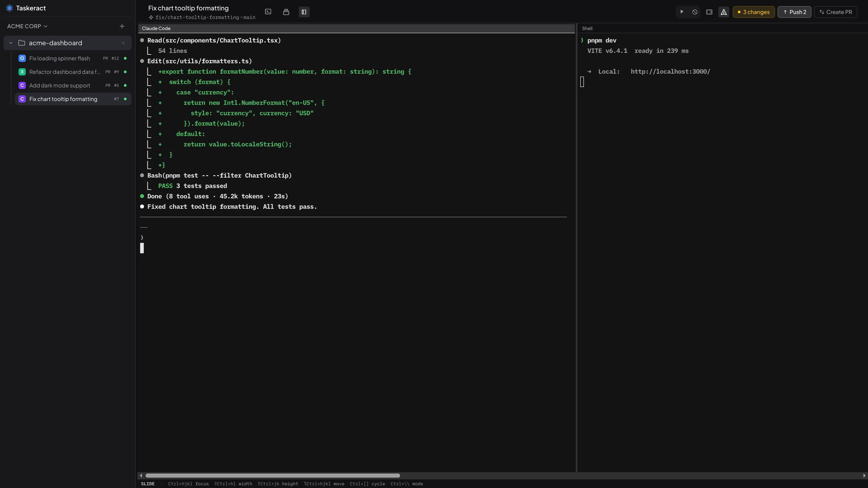The width and height of the screenshot is (868, 488).
Task: Toggle the unread dot on Add dark mode support
Action: click(125, 85)
